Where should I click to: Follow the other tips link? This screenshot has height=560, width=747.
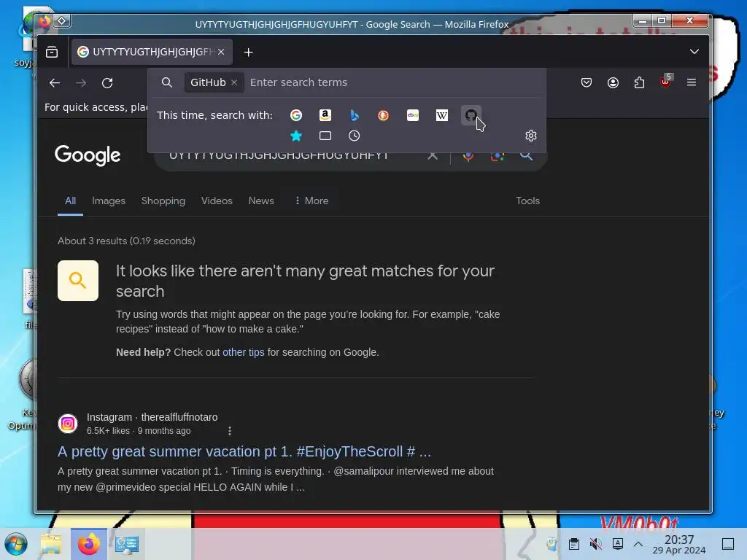[x=244, y=352]
